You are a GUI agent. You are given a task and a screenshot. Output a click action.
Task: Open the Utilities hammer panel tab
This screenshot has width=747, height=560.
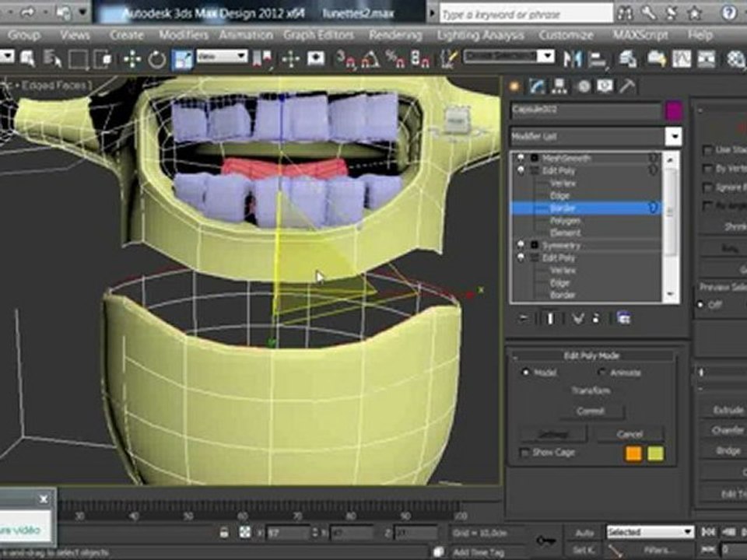627,86
